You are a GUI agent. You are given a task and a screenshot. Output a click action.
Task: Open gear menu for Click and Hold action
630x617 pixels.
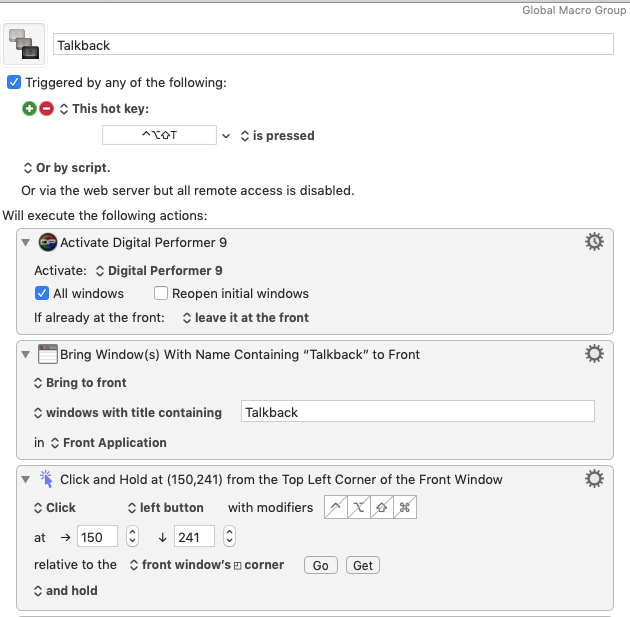coord(594,479)
